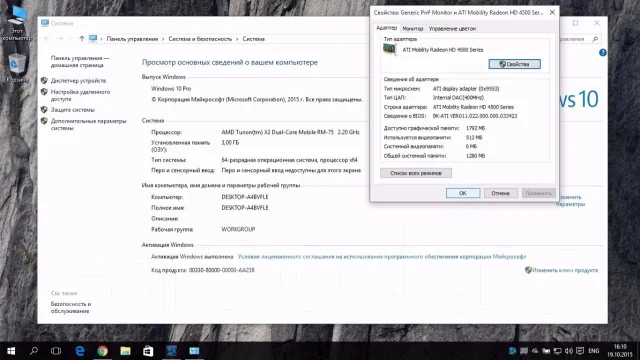This screenshot has width=640, height=360.
Task: Select 'WORKGROUP' value text
Action: (238, 229)
